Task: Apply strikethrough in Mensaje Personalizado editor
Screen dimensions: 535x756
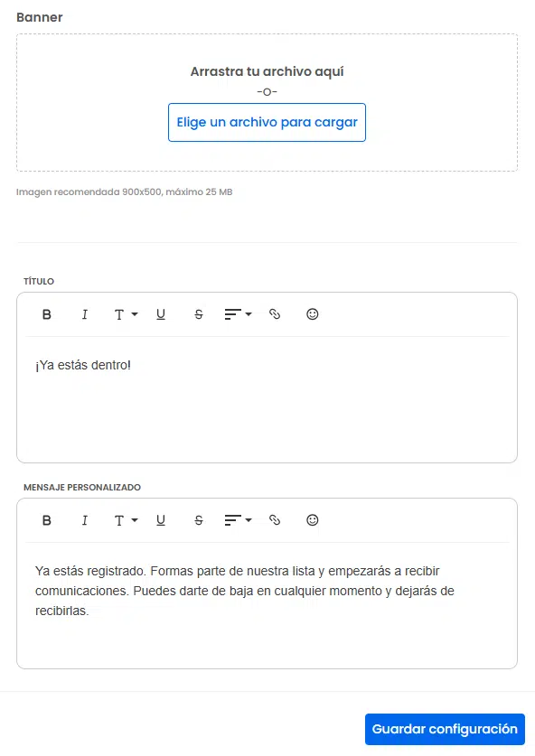Action: 198,520
